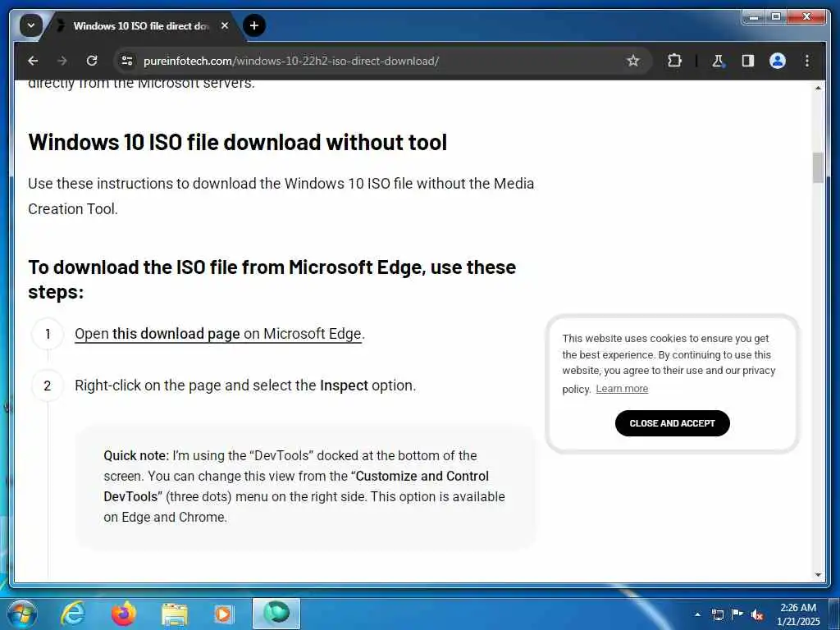Open the Windows Start menu
The image size is (840, 630).
click(x=21, y=614)
